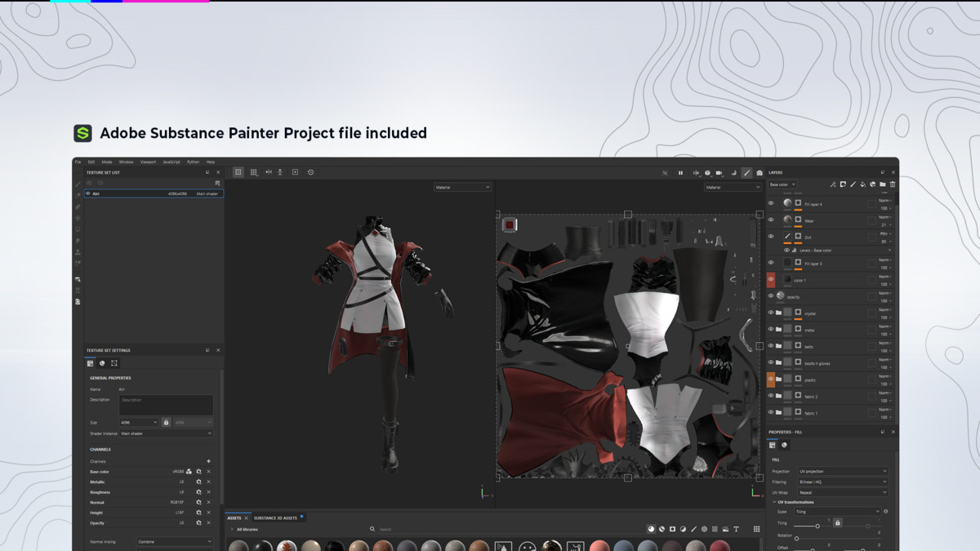This screenshot has width=980, height=551.
Task: Open the Viewport menu
Action: 148,162
